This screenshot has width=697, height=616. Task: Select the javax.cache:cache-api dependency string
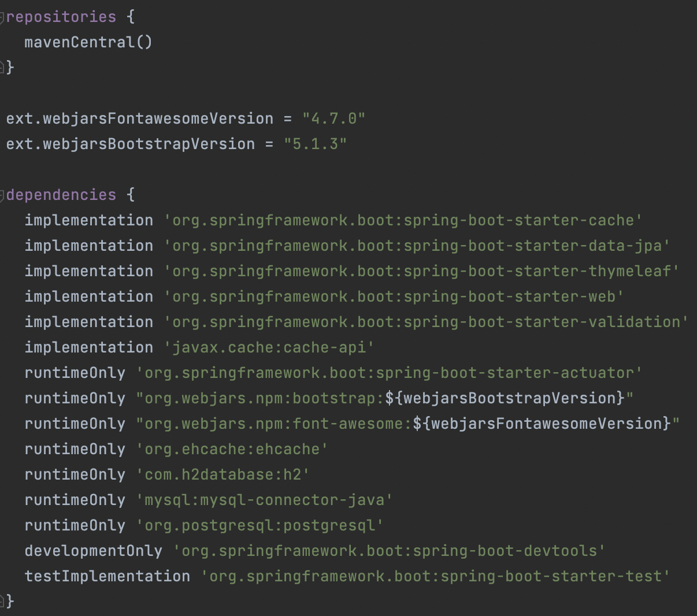click(x=269, y=347)
